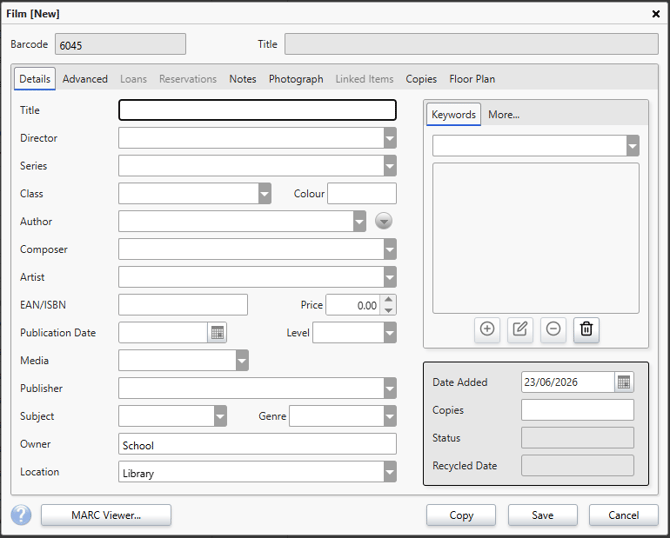Screen dimensions: 670x538
Task: Open the Subject dropdown
Action: click(x=220, y=416)
